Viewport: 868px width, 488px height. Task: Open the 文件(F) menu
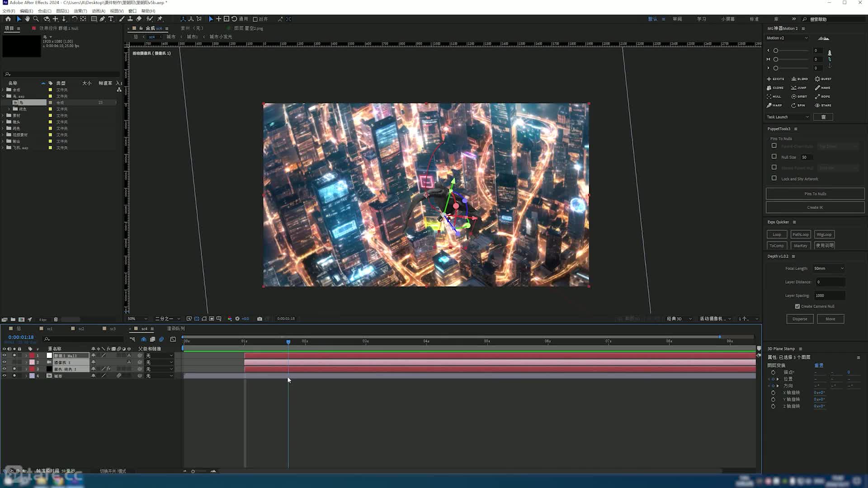(9, 11)
